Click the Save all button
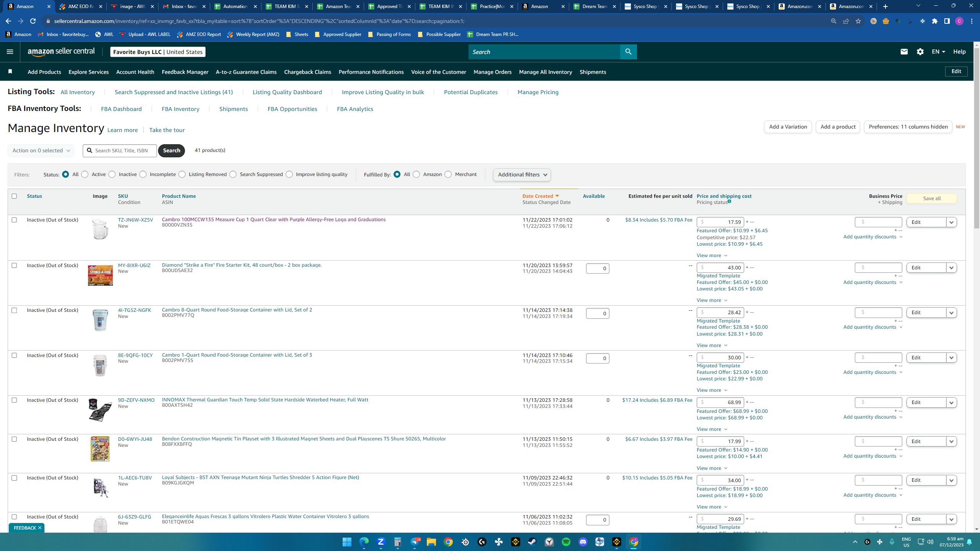The width and height of the screenshot is (980, 551). (x=932, y=198)
